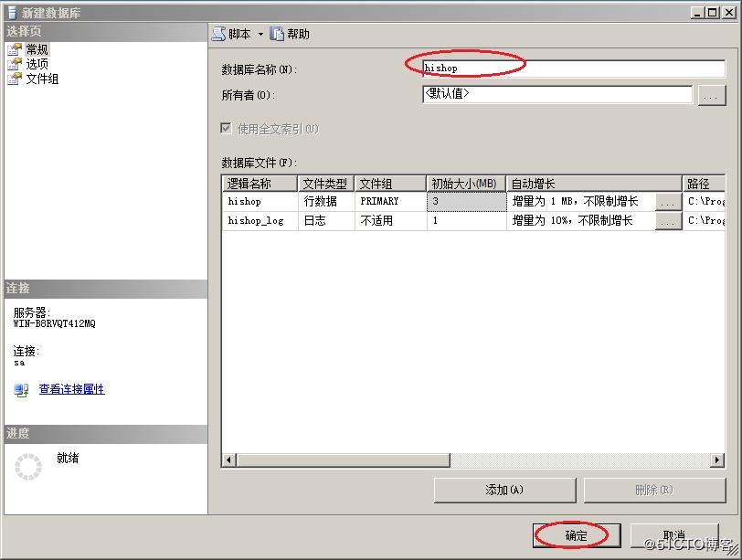Image resolution: width=742 pixels, height=560 pixels.
Task: Click the window title database icon
Action: point(11,12)
